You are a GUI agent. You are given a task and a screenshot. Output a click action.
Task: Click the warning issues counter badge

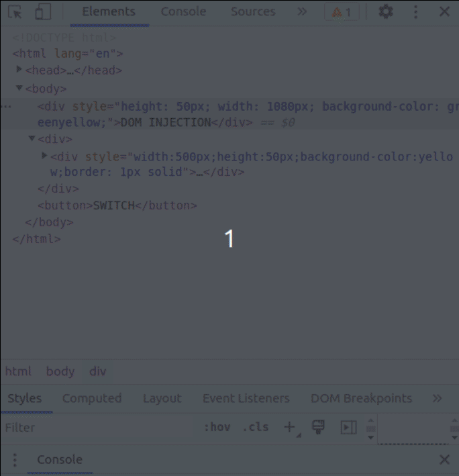342,12
